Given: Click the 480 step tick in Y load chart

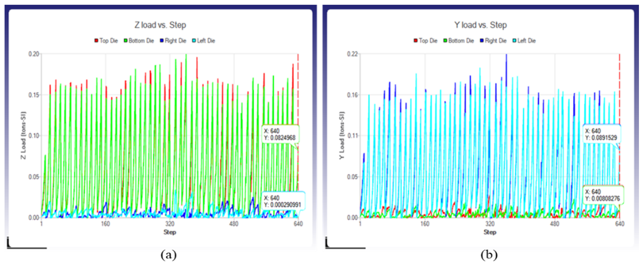Looking at the screenshot, I should coord(555,224).
